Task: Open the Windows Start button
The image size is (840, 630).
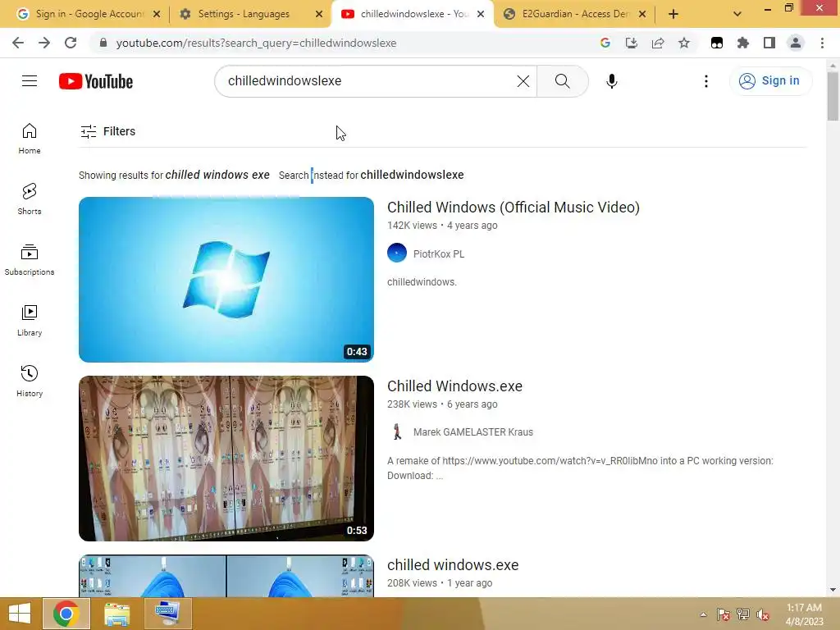Action: (20, 614)
